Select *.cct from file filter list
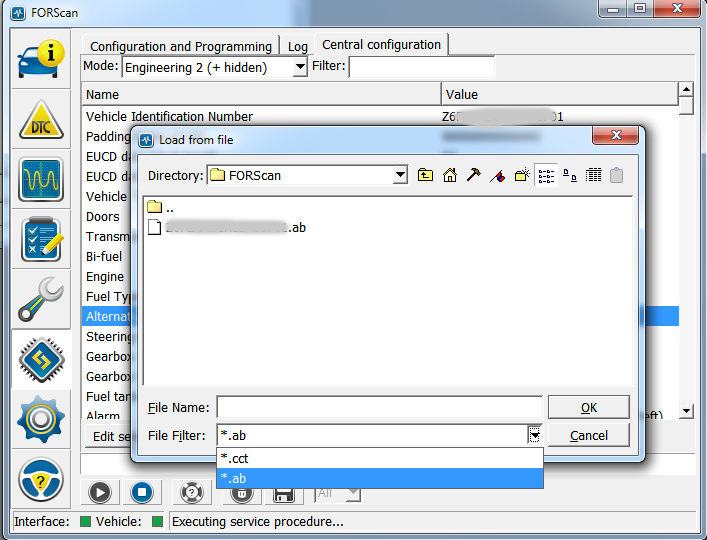The height and width of the screenshot is (540, 707). [x=380, y=458]
